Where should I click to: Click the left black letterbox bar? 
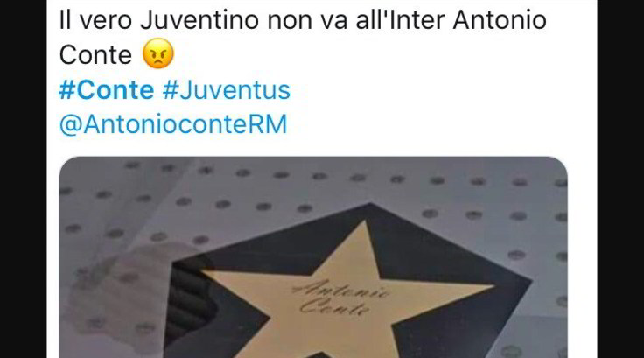pyautogui.click(x=23, y=179)
